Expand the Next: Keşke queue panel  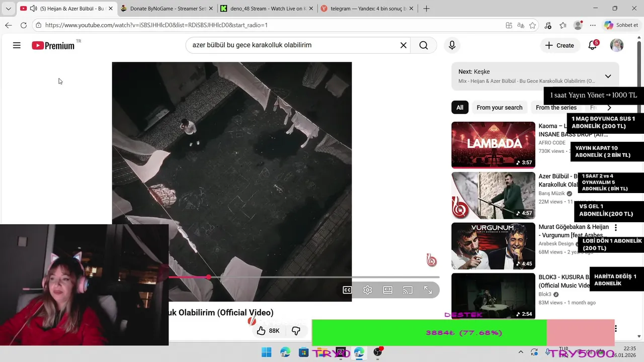[x=608, y=76]
